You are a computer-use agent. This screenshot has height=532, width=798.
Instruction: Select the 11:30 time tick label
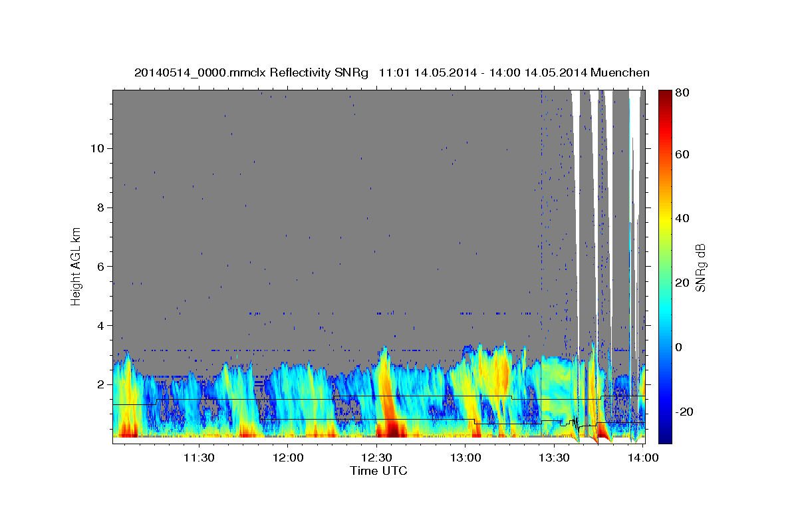point(198,458)
